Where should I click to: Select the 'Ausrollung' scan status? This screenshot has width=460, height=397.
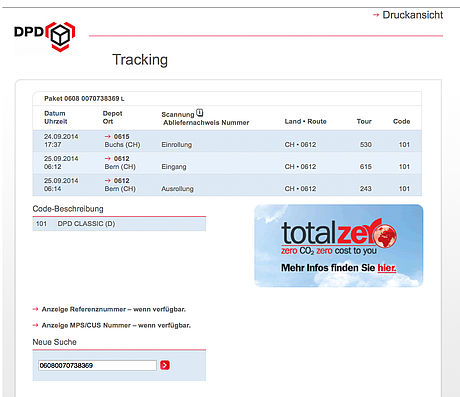(x=177, y=189)
